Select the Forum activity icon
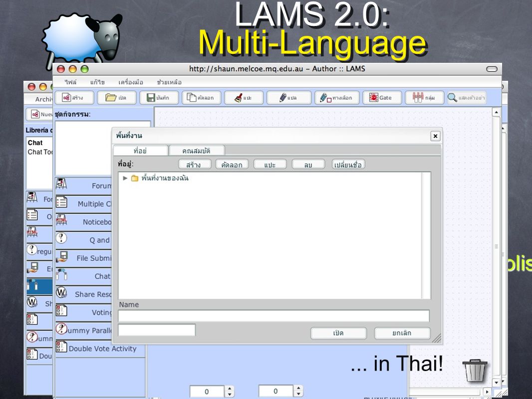Viewport: 532px width, 399px height. 61,184
